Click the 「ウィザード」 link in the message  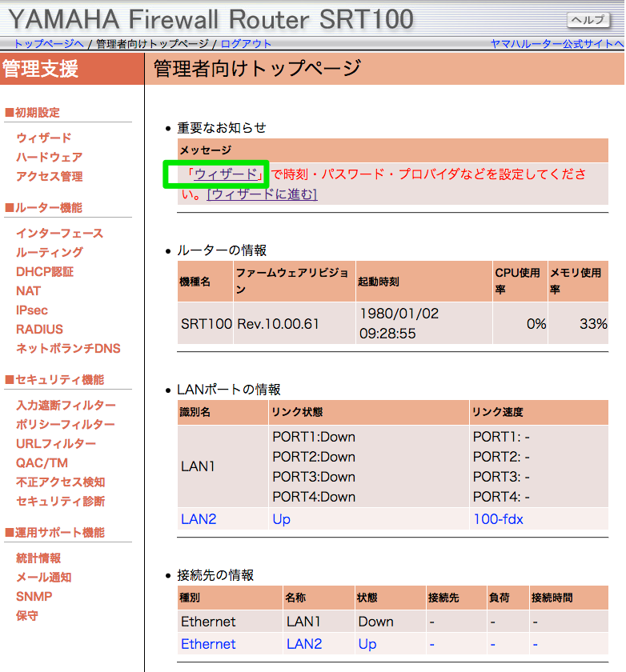coord(226,174)
